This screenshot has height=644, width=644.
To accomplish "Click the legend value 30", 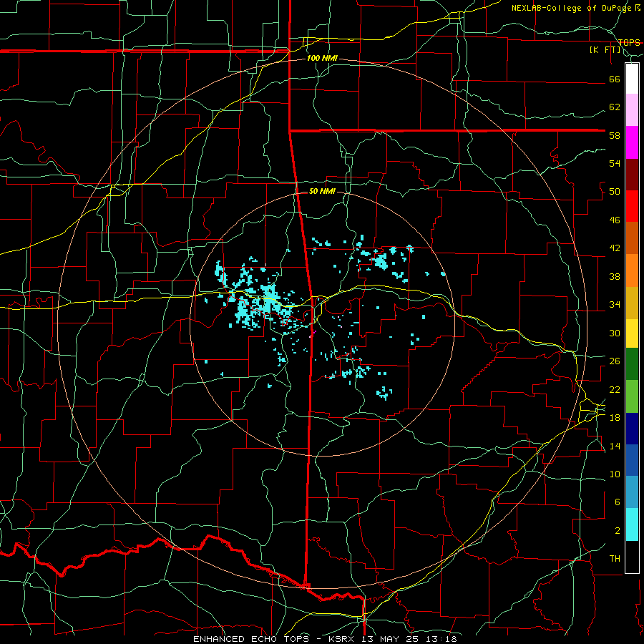I will coord(615,333).
